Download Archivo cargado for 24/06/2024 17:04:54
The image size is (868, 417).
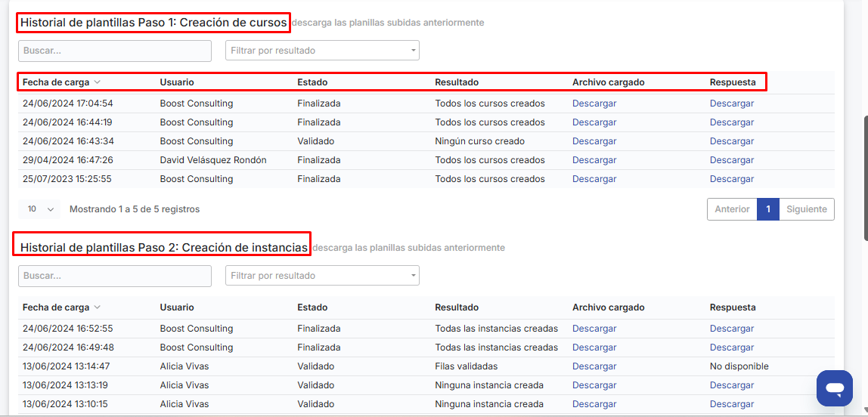point(594,103)
